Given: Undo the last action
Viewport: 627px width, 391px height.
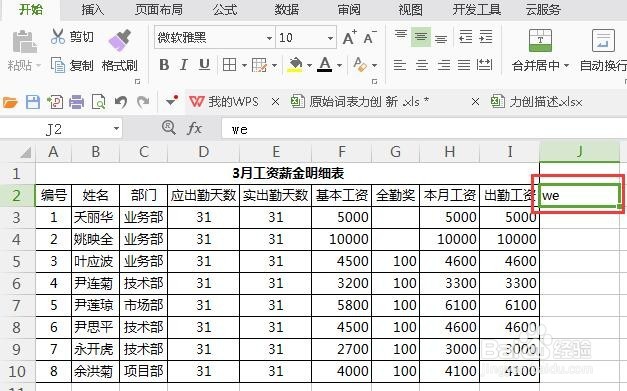Looking at the screenshot, I should (120, 102).
